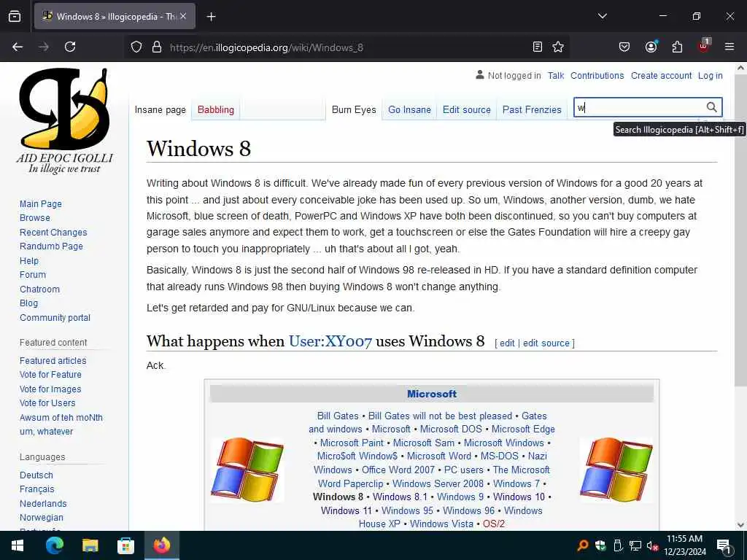Screen dimensions: 747x560
Task: Click the Talk link at top
Action: pos(555,76)
